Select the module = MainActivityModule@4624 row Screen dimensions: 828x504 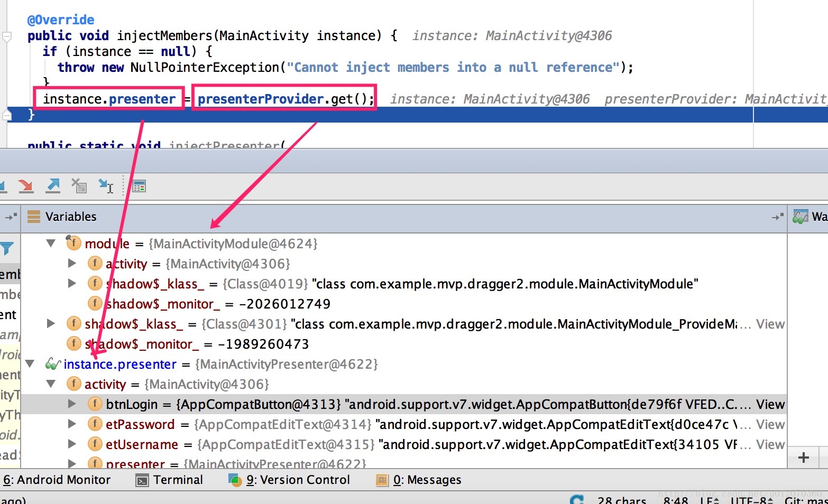coord(404,244)
